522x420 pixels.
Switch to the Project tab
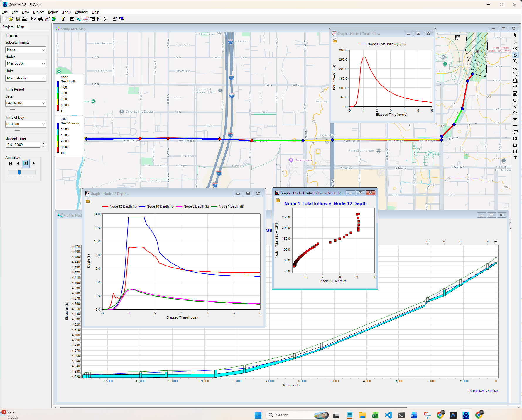[x=8, y=27]
